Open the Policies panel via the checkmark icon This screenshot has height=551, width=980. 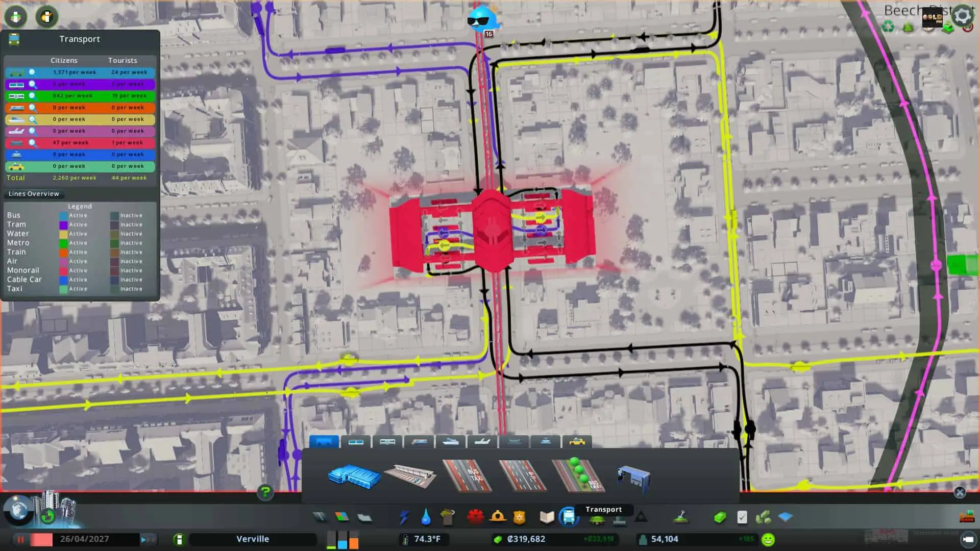tap(741, 517)
